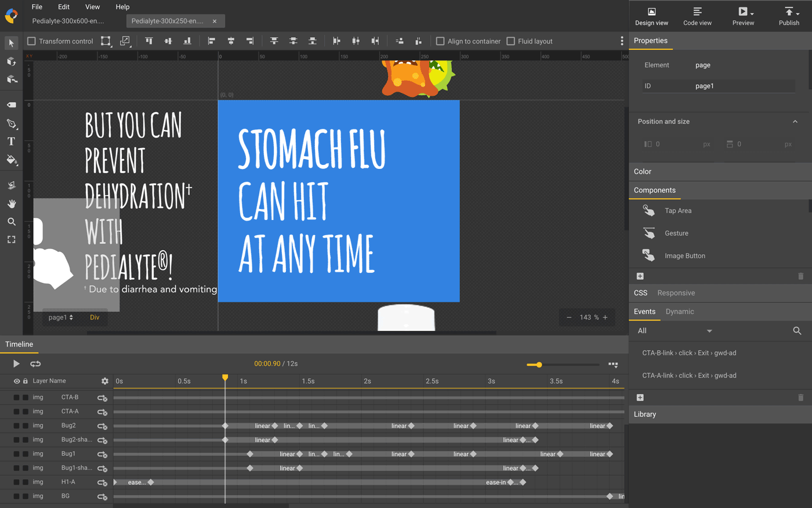This screenshot has height=508, width=812.
Task: Open the toolbar overflow three-dot menu
Action: coord(622,41)
